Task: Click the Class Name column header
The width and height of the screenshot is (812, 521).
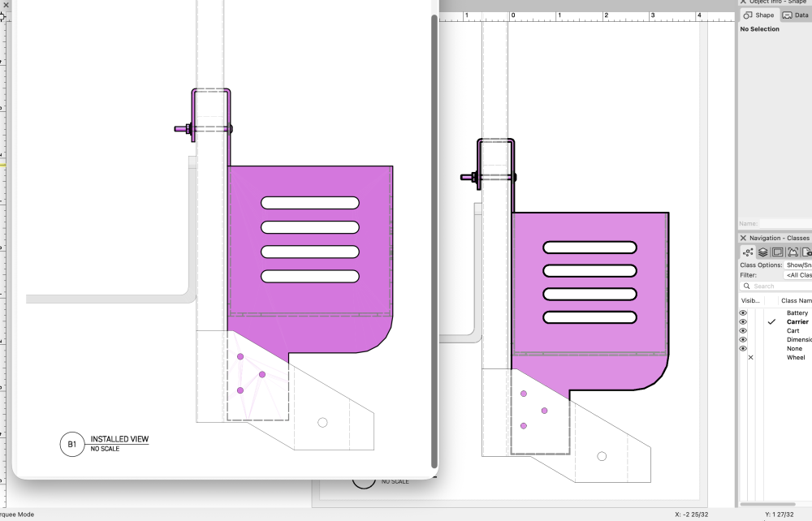Action: 796,300
